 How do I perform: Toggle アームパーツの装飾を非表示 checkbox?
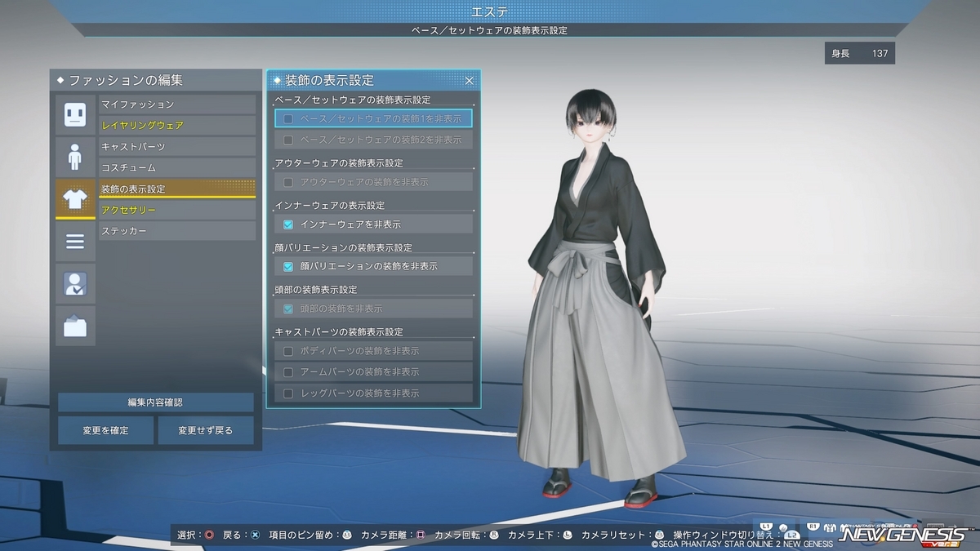click(x=288, y=371)
